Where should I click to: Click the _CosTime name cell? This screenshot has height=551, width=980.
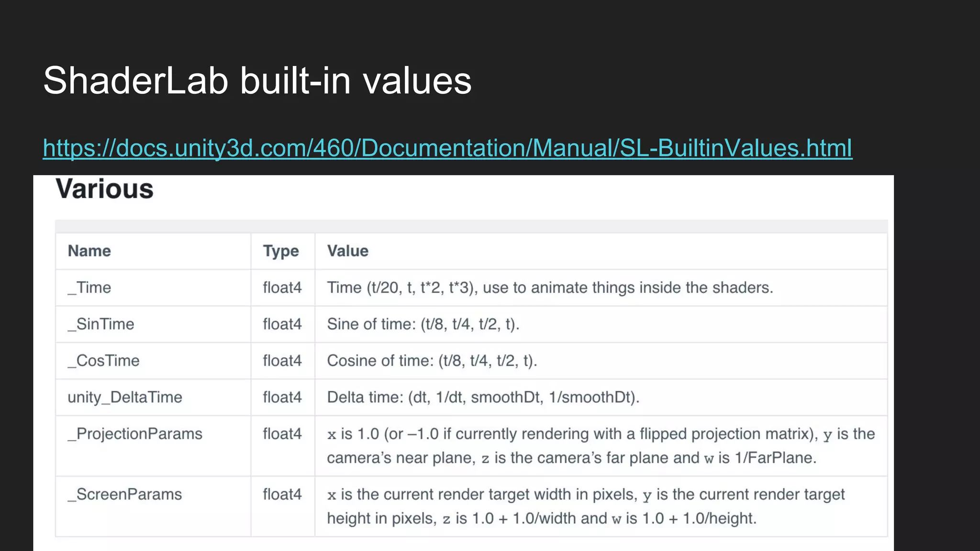(104, 361)
